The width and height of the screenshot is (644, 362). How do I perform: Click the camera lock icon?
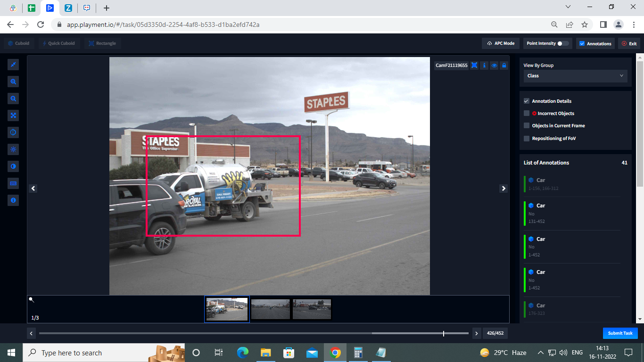[504, 66]
